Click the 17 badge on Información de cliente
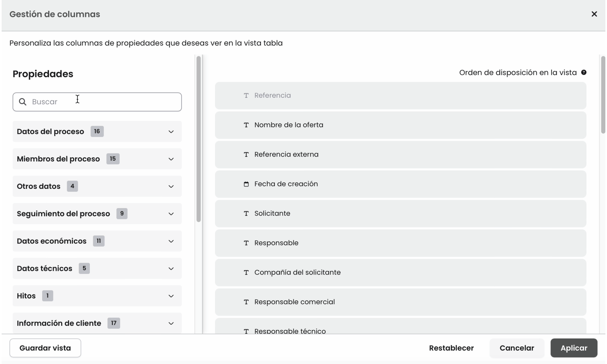The height and width of the screenshot is (364, 607). point(114,323)
